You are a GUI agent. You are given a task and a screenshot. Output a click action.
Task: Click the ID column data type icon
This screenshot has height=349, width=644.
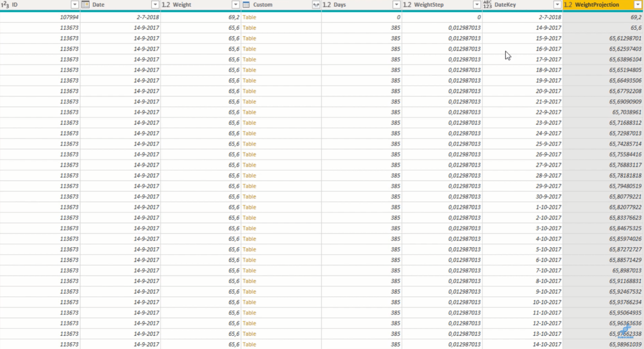(5, 5)
